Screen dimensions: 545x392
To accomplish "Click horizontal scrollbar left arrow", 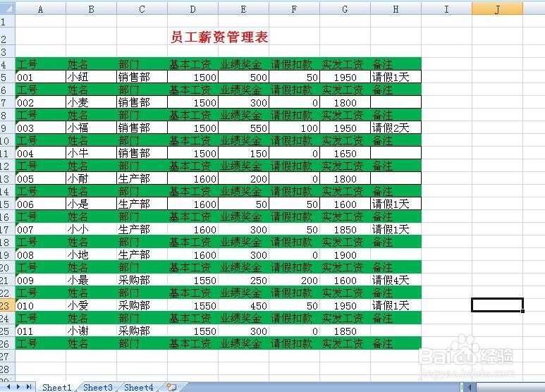I will click(x=470, y=387).
